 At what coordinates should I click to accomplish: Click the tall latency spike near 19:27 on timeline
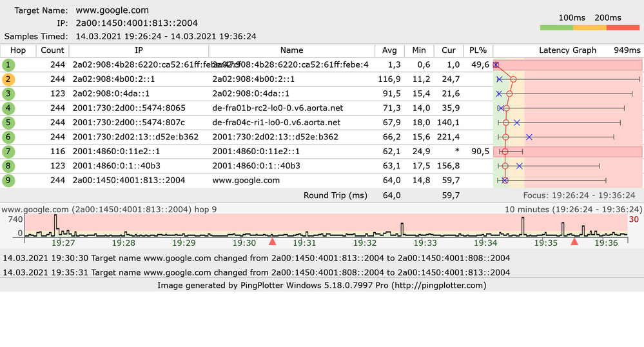[55, 224]
